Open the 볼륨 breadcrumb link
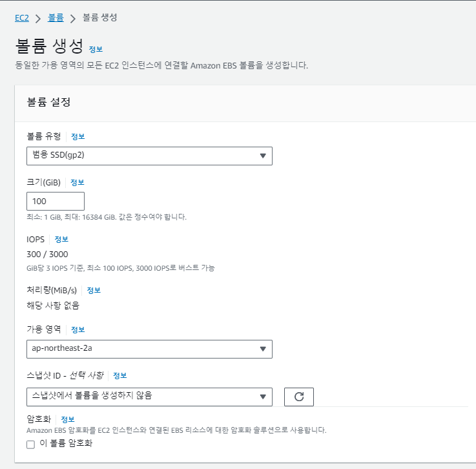Screen dimensions: 476x469 tap(56, 17)
